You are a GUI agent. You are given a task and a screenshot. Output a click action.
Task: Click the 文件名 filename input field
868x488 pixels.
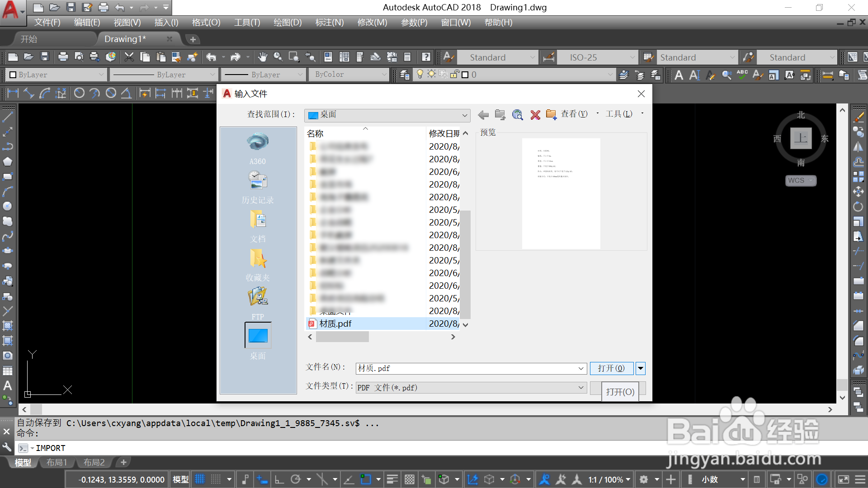pos(467,369)
